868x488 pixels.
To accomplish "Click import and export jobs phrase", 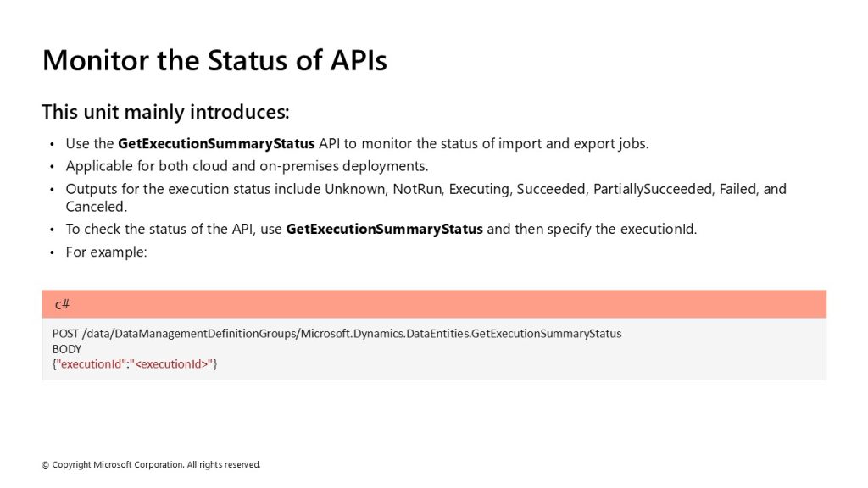I will coord(572,144).
